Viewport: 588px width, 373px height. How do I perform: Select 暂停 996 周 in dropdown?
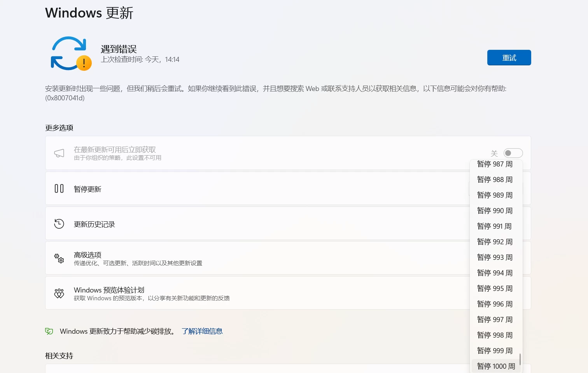pyautogui.click(x=495, y=304)
